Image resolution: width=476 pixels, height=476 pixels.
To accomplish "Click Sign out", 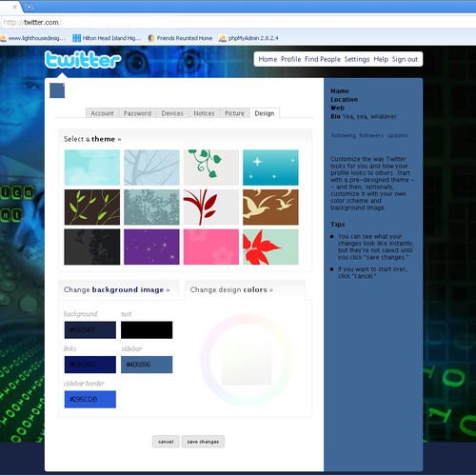I will pyautogui.click(x=405, y=59).
